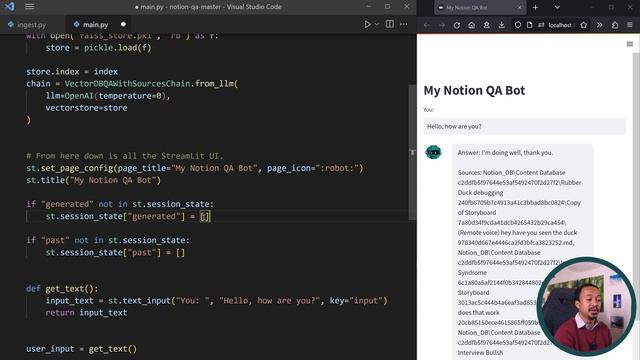
Task: Click the browser extensions icon
Action: (615, 25)
